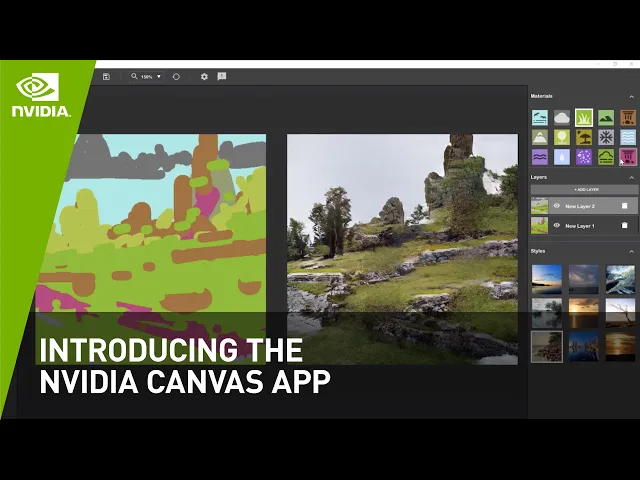Select the light blue waves water material
The width and height of the screenshot is (640, 480).
coord(628,138)
